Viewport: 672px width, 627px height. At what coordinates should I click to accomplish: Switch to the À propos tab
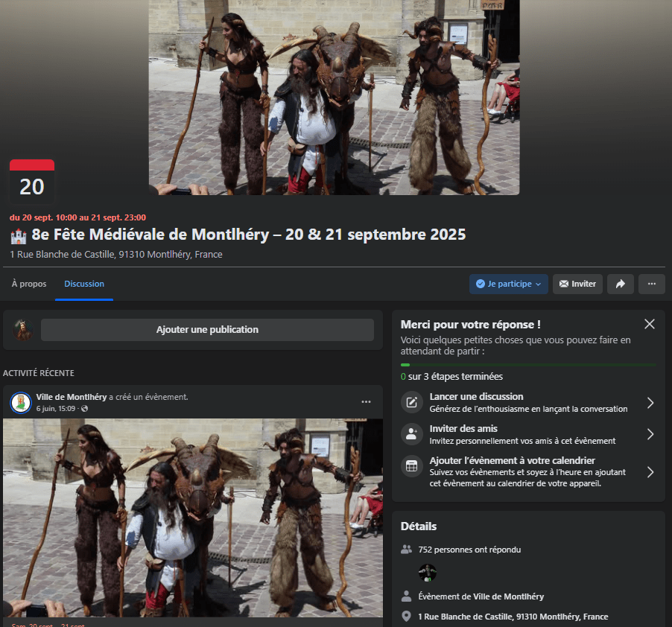pos(29,284)
